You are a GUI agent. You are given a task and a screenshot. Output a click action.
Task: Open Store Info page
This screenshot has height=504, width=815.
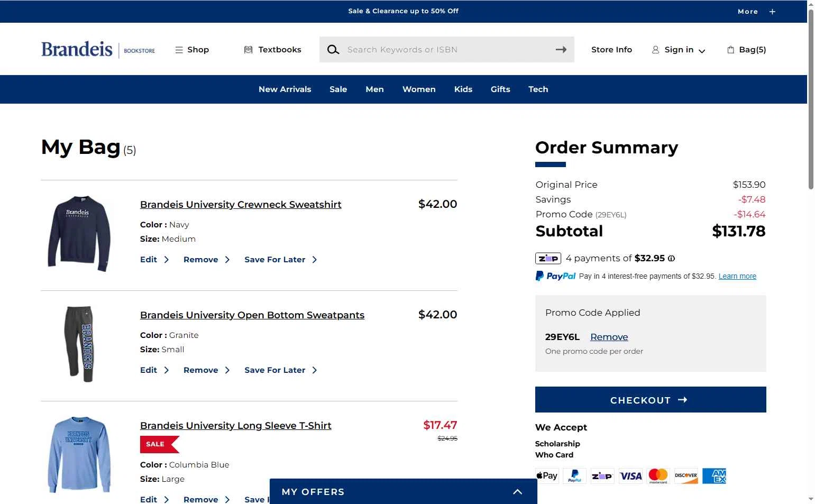click(x=611, y=50)
